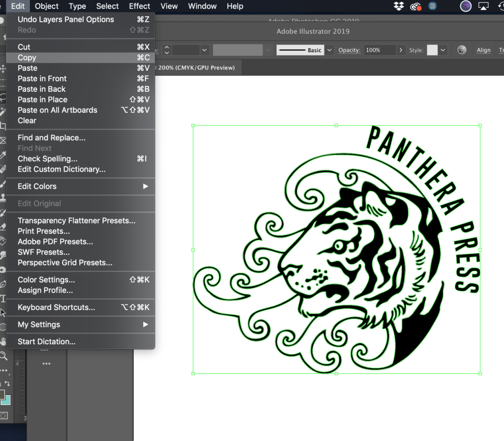Image resolution: width=504 pixels, height=441 pixels.
Task: Open Find and Replace...
Action: [80, 138]
